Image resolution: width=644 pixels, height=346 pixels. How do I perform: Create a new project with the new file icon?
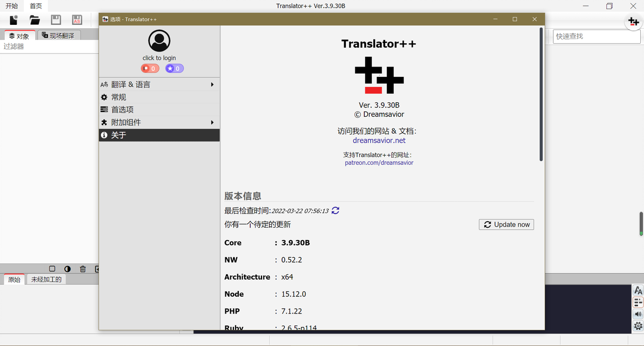(14, 19)
